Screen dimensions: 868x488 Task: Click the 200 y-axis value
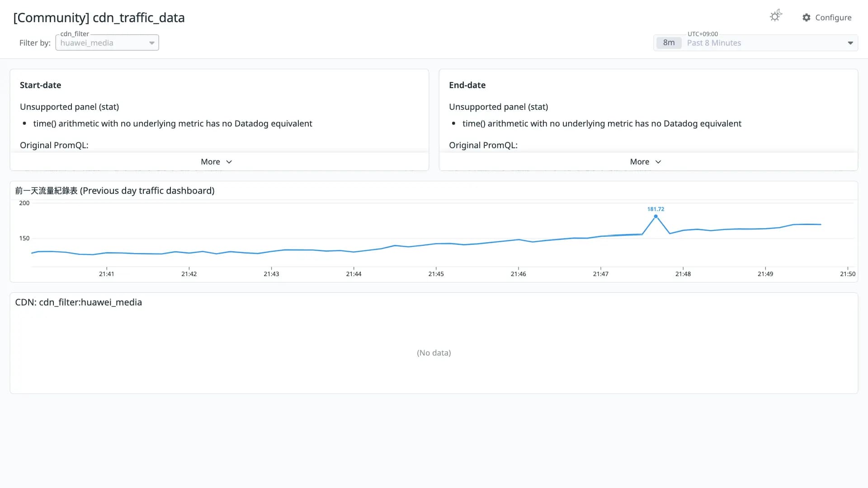pos(24,203)
